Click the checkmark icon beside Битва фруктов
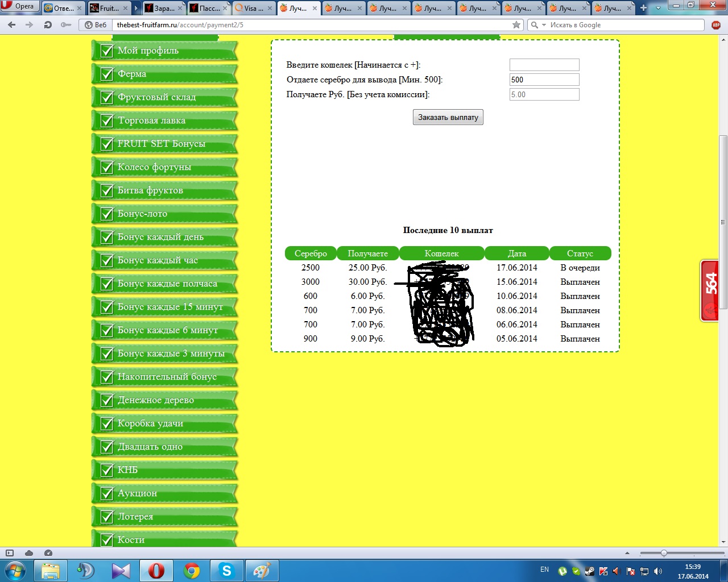The width and height of the screenshot is (728, 582). pyautogui.click(x=106, y=190)
